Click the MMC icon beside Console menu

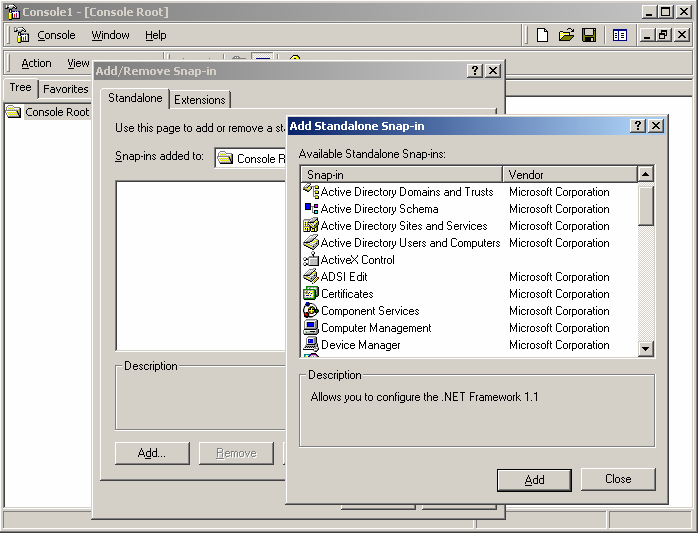[x=21, y=35]
